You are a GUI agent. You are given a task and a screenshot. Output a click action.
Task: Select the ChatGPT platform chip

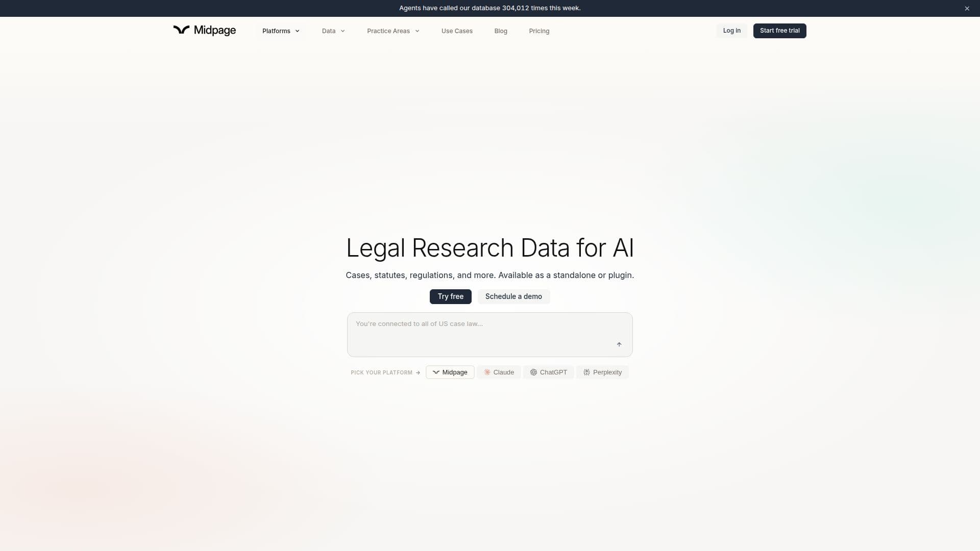548,372
